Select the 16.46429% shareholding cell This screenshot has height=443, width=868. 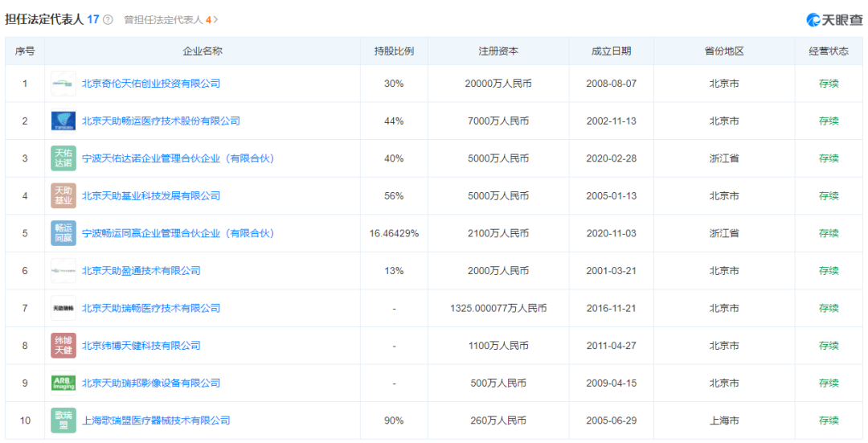click(x=394, y=233)
